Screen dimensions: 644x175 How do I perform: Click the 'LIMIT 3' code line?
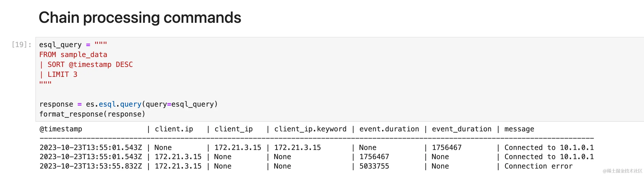[58, 74]
